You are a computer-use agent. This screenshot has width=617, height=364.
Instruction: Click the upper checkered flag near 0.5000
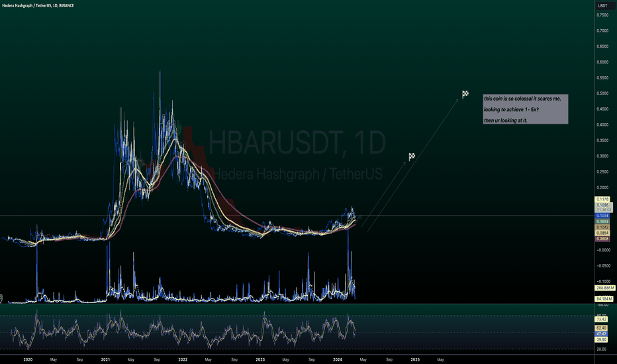[465, 94]
